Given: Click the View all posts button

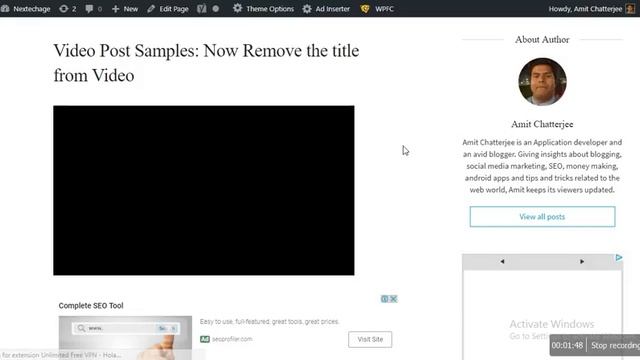Looking at the screenshot, I should (x=542, y=217).
